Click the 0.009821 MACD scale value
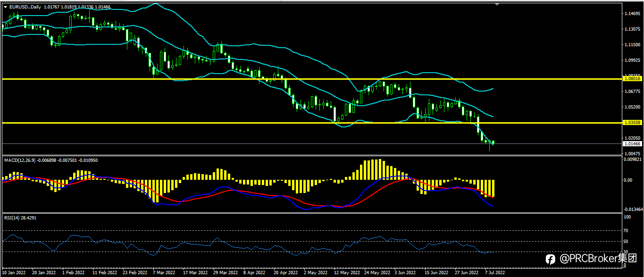Screen dimensions: 644x277 pos(633,159)
